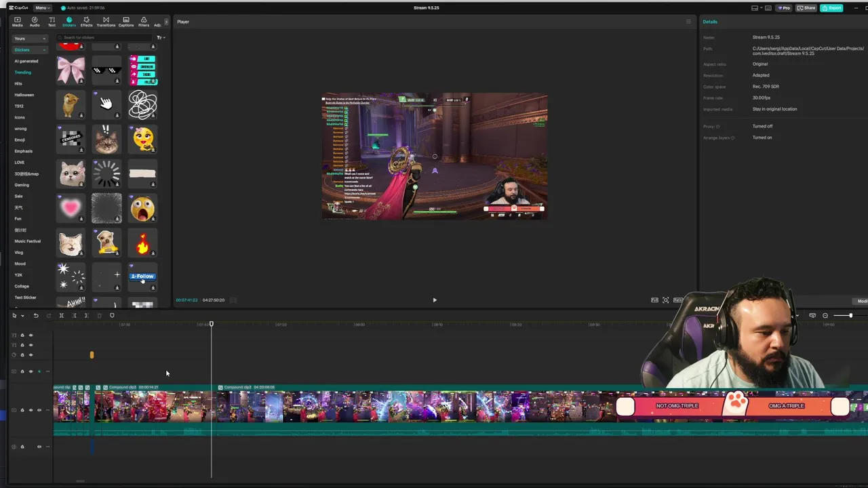Lock the sticker track
Screen dimensions: 868x488
pos(22,354)
